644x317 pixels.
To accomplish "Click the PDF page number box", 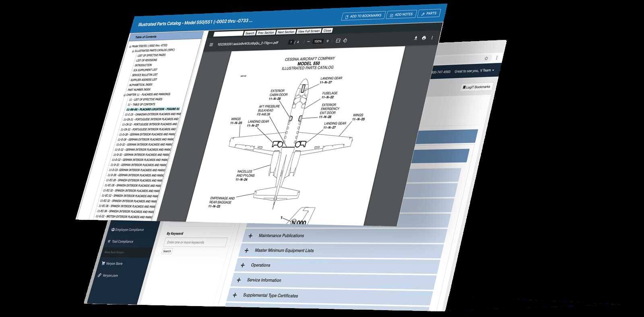I will [291, 42].
